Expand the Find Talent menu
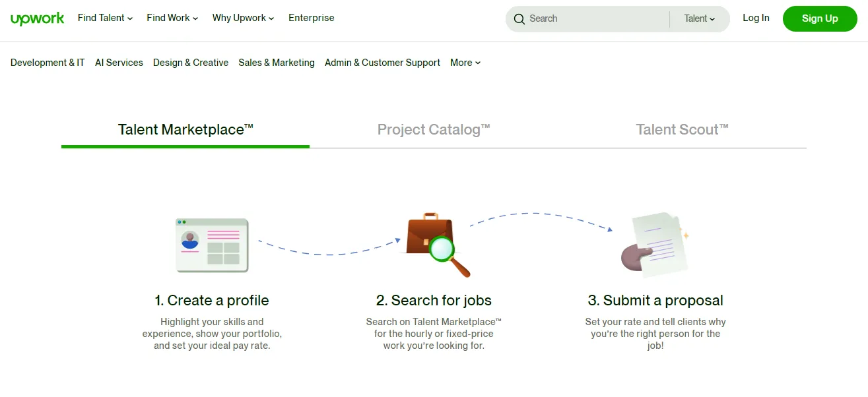868x397 pixels. click(x=106, y=18)
